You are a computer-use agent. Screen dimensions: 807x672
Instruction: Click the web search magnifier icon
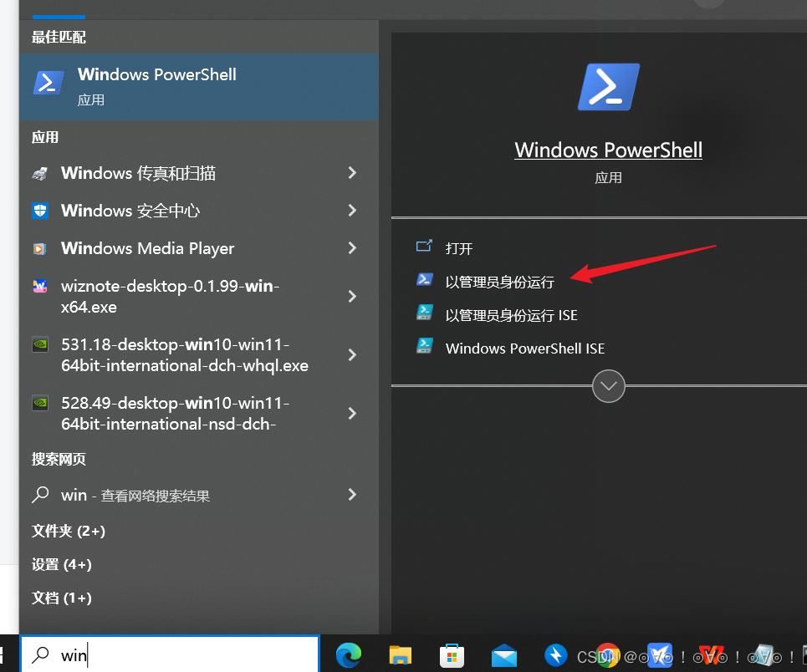coord(40,495)
